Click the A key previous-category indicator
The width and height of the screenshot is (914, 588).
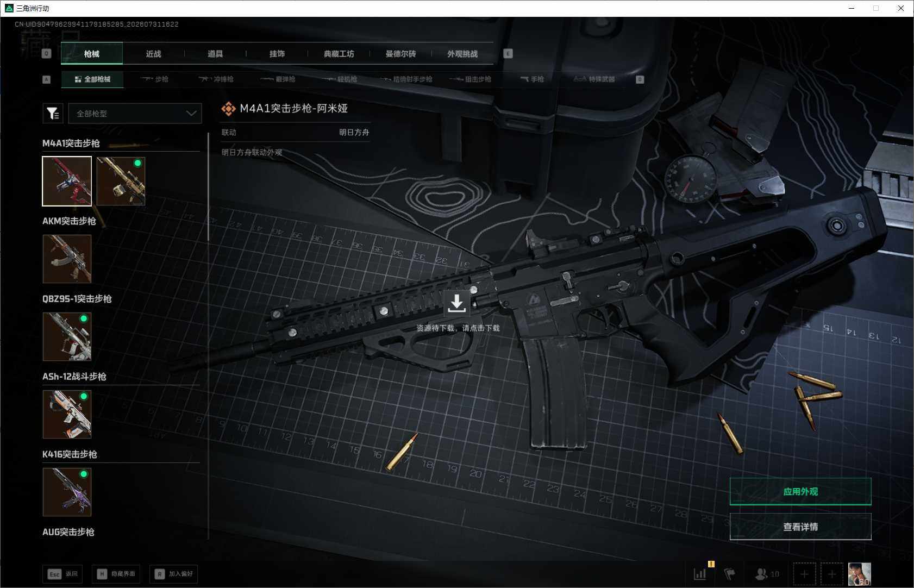(x=47, y=79)
